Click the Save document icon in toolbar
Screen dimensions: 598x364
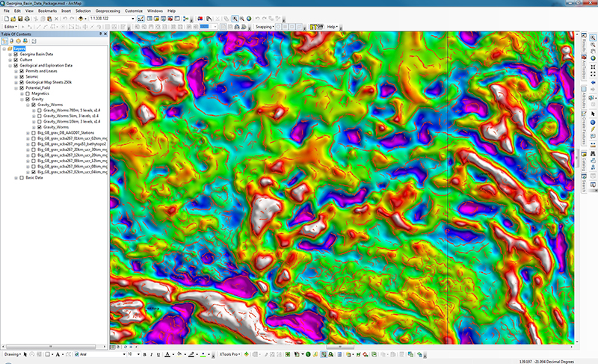click(x=20, y=19)
